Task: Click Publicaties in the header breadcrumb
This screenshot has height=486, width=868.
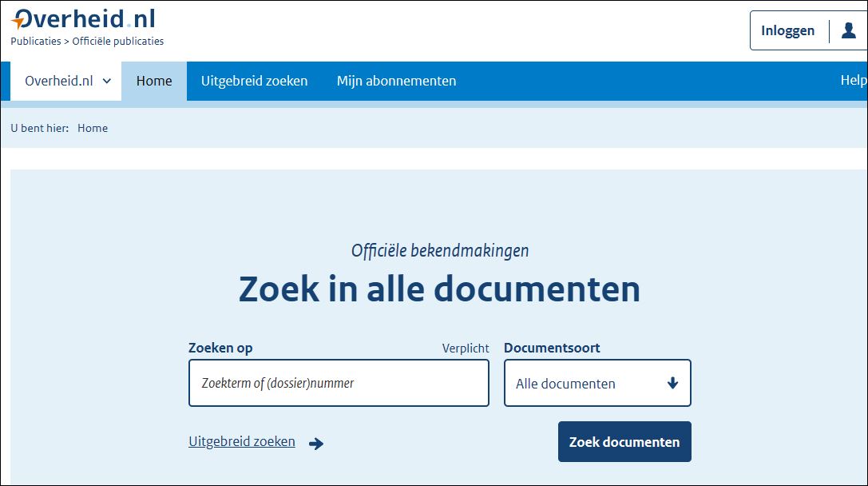Action: click(x=35, y=42)
